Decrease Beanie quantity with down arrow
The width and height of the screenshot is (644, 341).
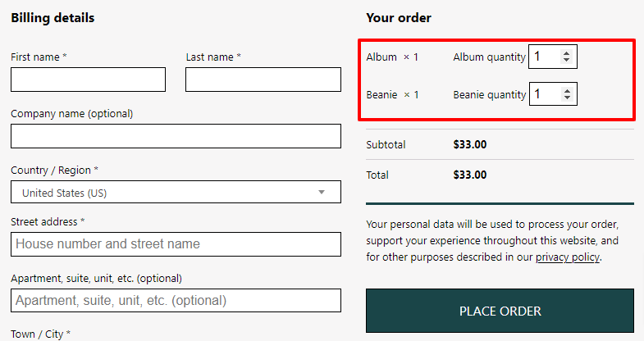coord(567,98)
